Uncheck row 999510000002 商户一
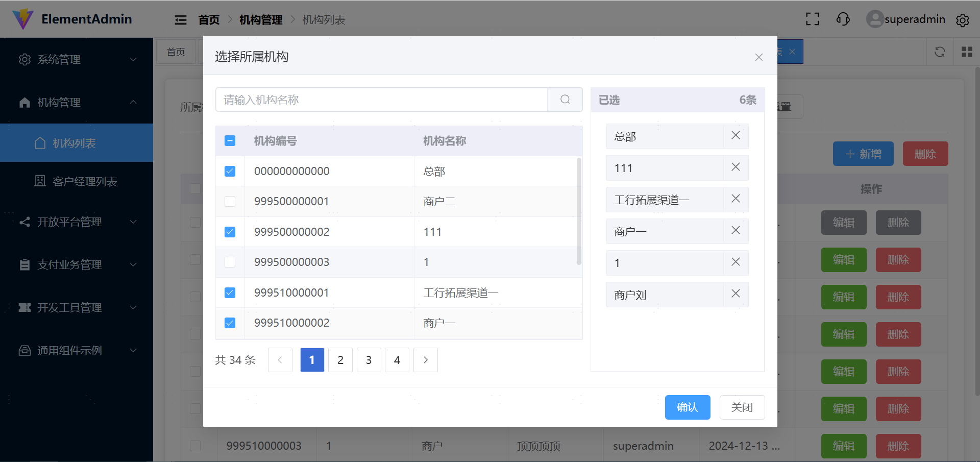This screenshot has height=462, width=980. pos(230,323)
